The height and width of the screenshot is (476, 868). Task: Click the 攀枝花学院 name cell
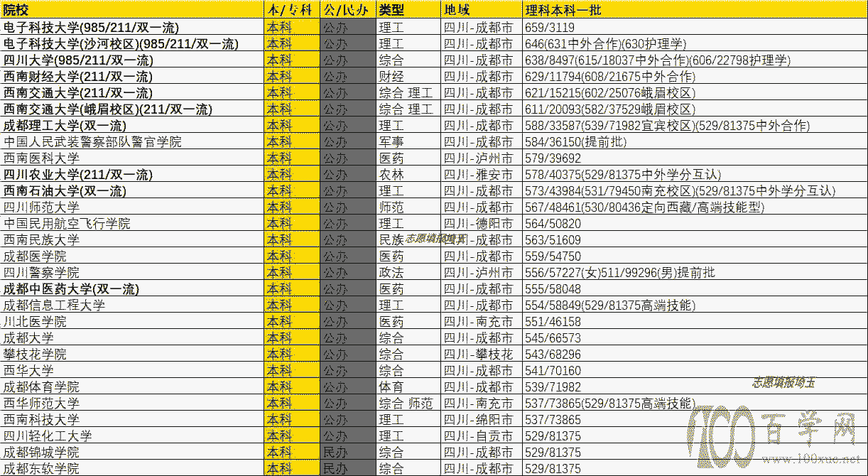coord(132,355)
